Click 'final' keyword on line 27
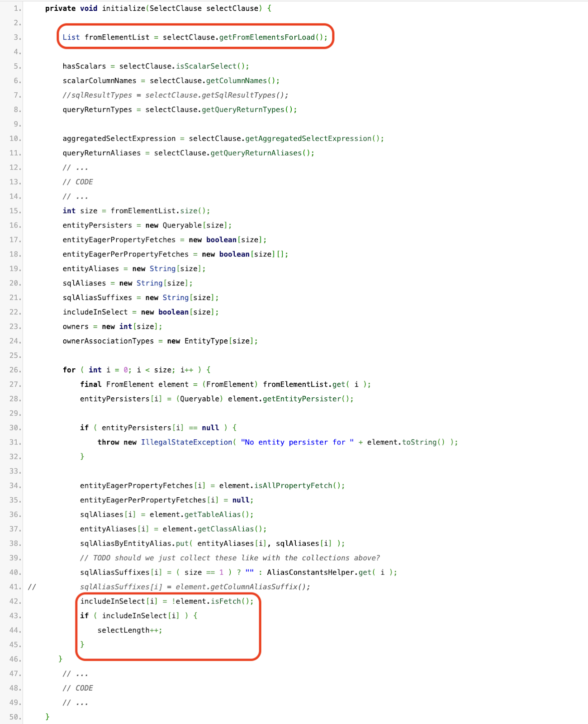 tap(91, 385)
